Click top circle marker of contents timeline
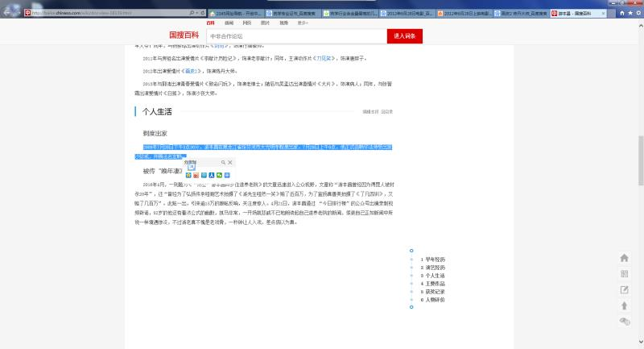Viewport: 644px width, 349px height. [411, 251]
